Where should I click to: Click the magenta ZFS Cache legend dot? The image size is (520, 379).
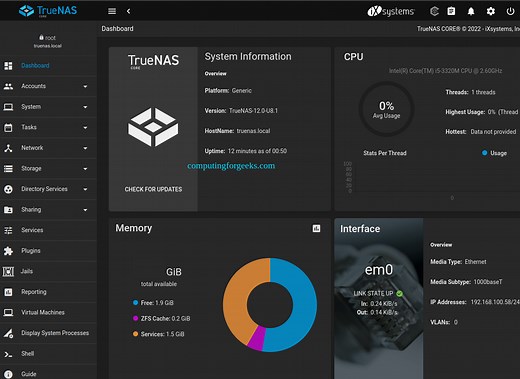(x=135, y=318)
